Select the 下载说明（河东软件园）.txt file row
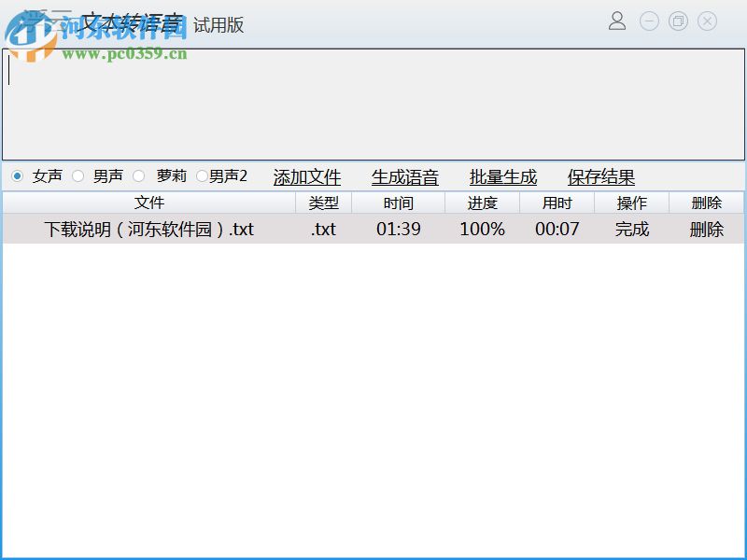747x560 pixels. pyautogui.click(x=149, y=229)
